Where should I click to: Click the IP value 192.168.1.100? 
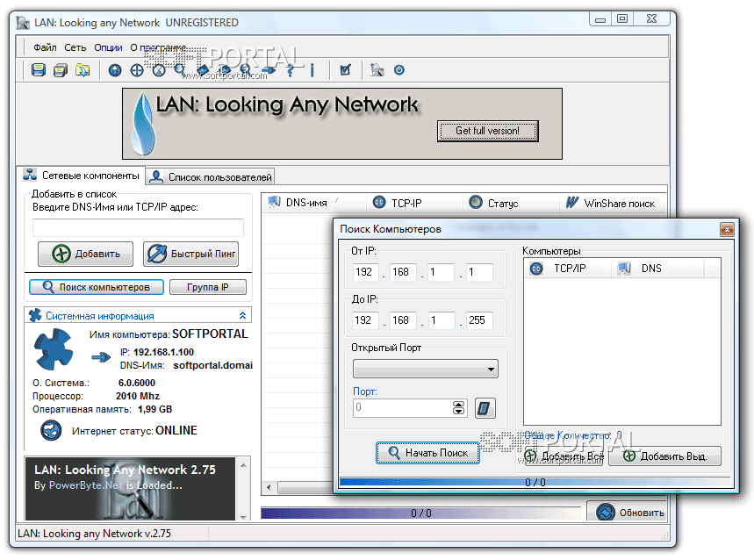[163, 352]
